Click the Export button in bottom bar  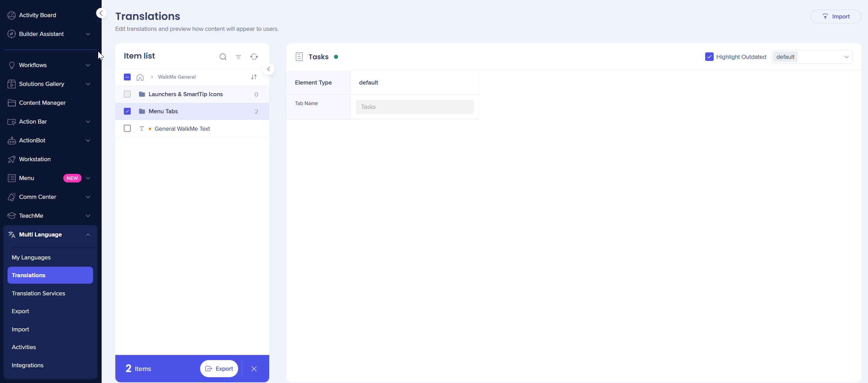pyautogui.click(x=219, y=369)
